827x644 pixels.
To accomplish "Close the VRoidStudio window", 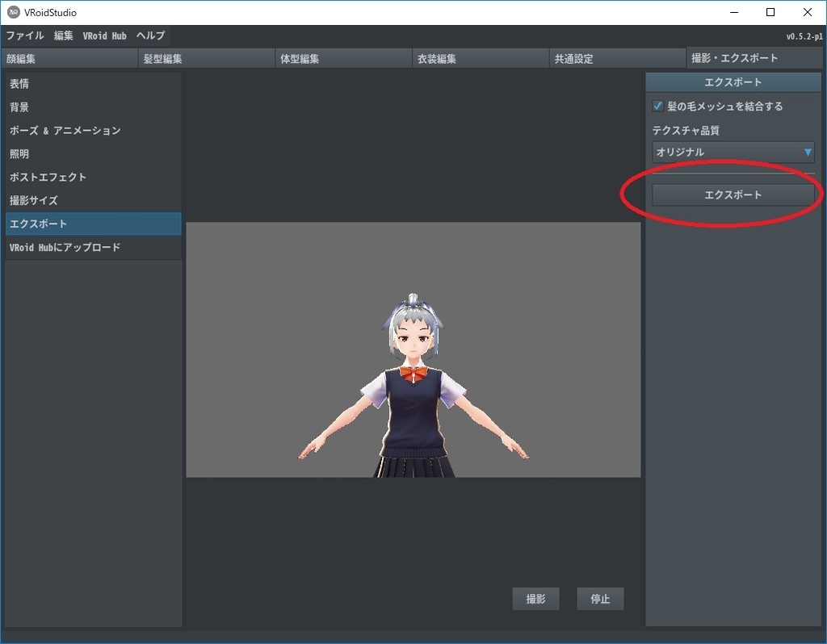I will click(x=808, y=12).
